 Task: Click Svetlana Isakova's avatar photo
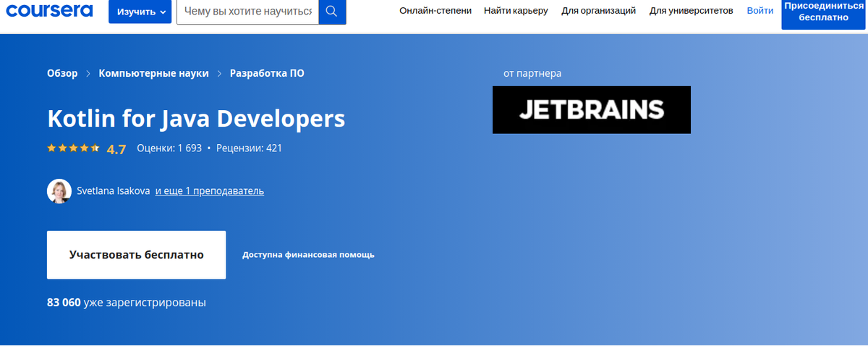click(59, 191)
